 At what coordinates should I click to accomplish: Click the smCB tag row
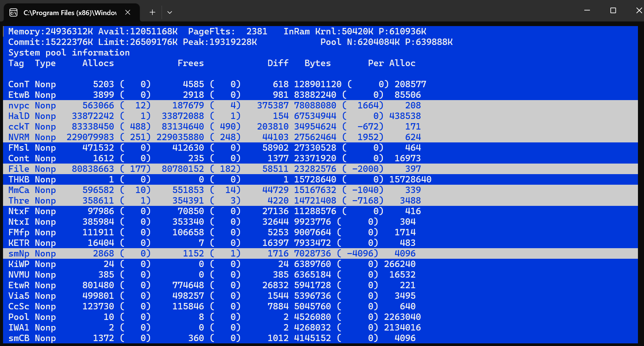[320, 338]
